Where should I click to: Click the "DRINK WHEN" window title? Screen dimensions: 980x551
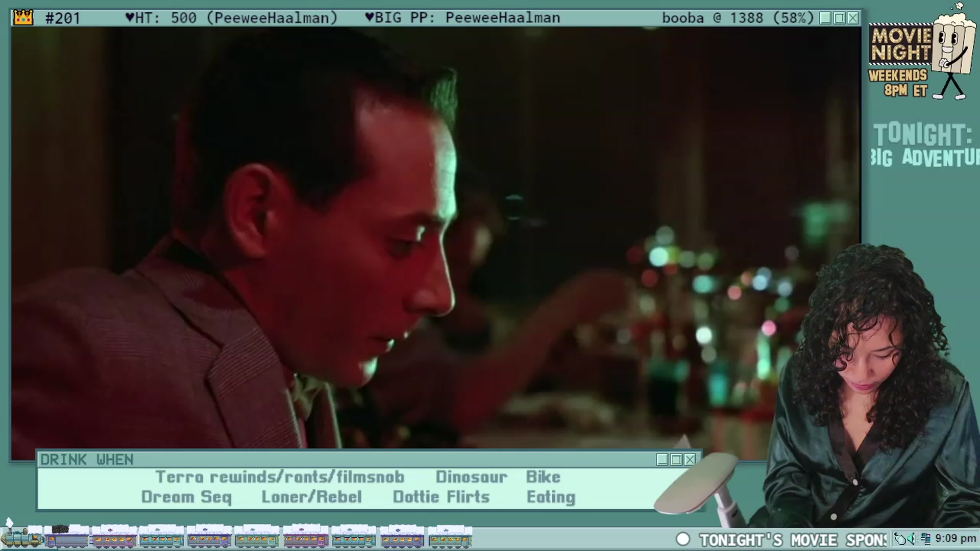(x=87, y=460)
